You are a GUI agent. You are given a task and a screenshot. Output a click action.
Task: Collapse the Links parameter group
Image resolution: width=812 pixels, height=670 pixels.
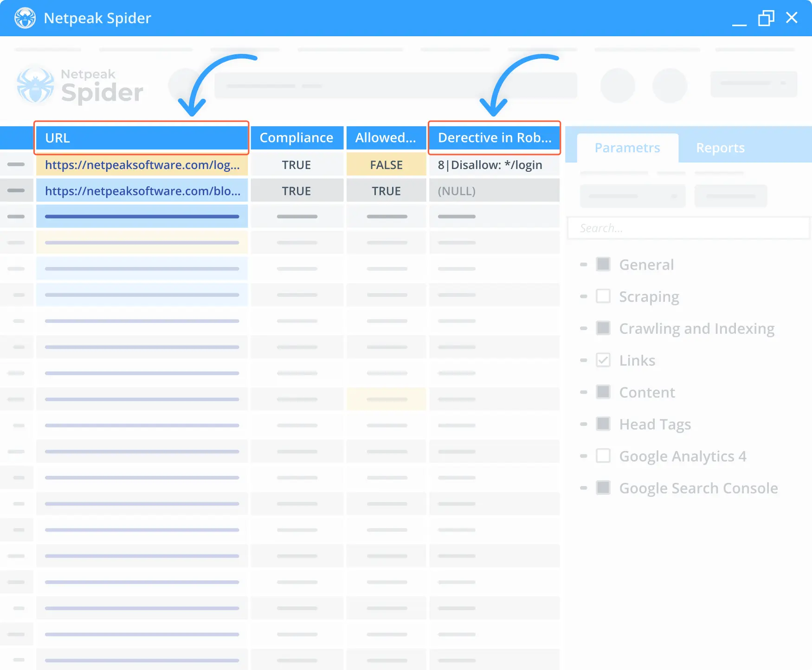[x=584, y=360]
